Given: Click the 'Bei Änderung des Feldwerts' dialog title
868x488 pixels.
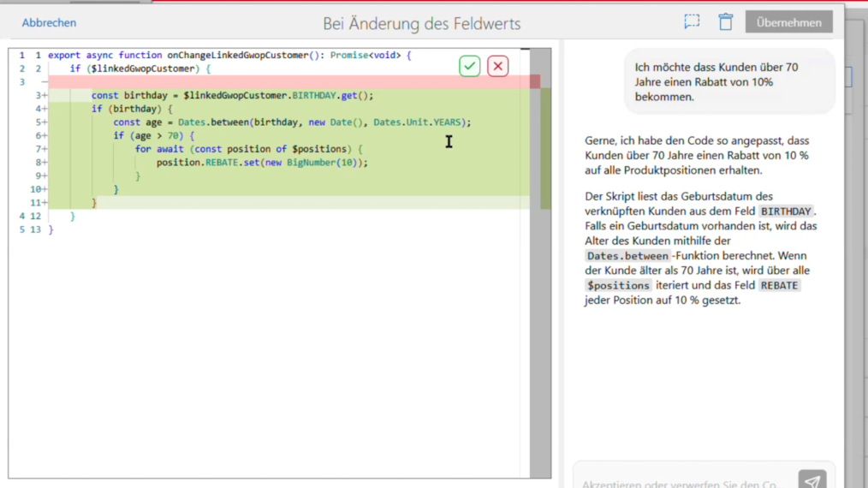Looking at the screenshot, I should (421, 24).
